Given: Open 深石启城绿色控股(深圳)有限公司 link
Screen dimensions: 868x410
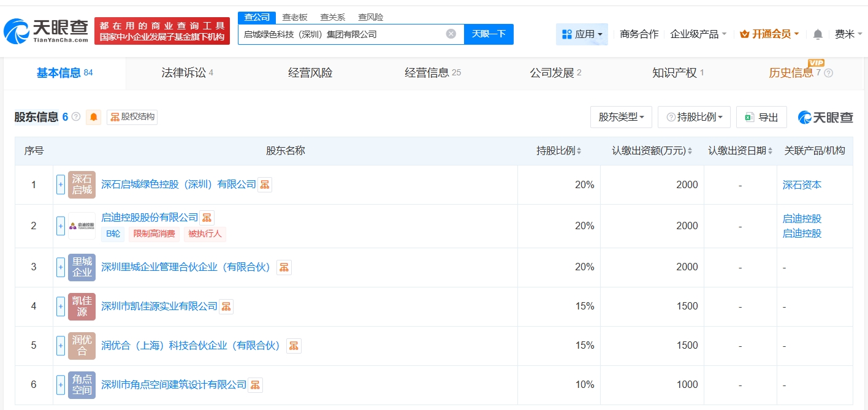Looking at the screenshot, I should [178, 184].
